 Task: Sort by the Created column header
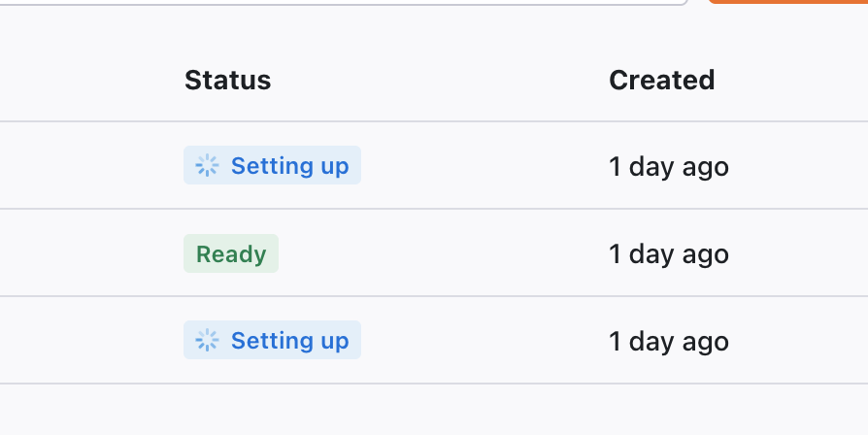coord(661,81)
